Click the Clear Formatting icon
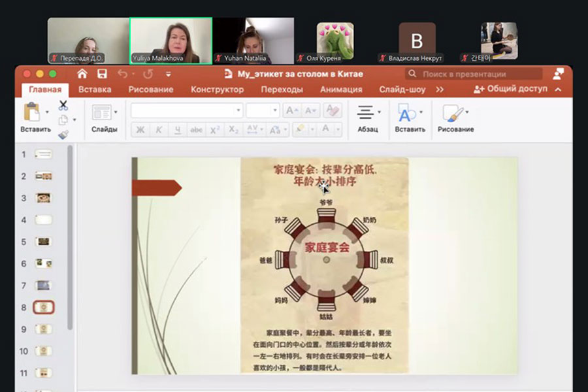Screen dimensions: 588x392 tap(332, 110)
